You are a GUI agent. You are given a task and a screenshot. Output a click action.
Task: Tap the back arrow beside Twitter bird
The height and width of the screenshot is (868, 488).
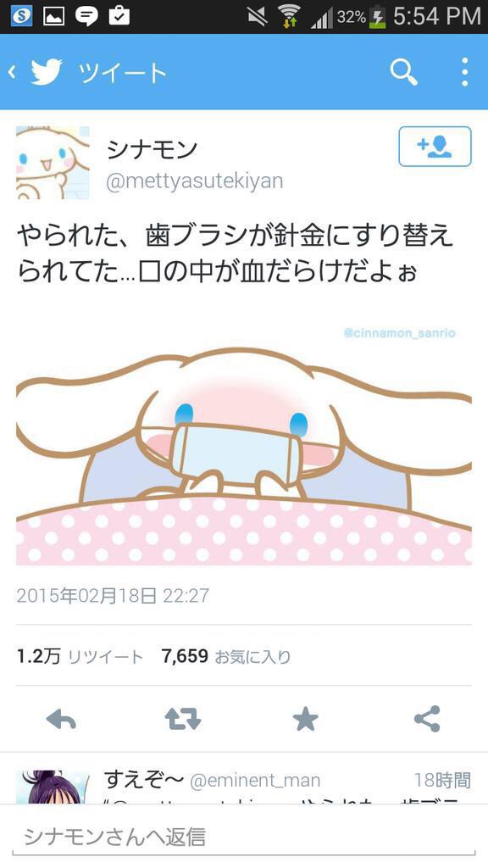click(x=12, y=73)
